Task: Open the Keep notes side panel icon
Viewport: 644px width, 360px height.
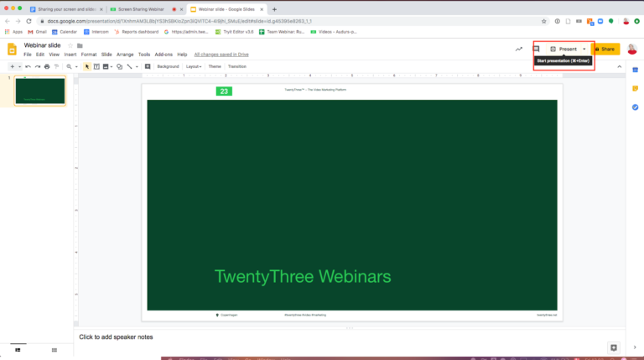Action: (635, 89)
